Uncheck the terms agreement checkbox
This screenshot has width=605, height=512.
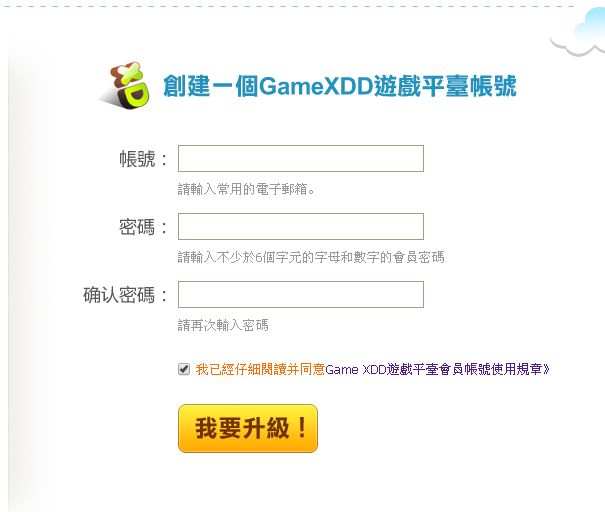pyautogui.click(x=184, y=369)
